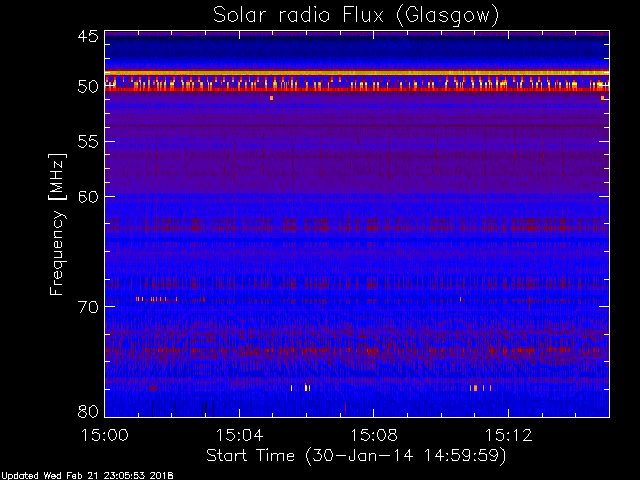Click the bright yellow band near 49 MHz
640x480 pixels.
357,73
